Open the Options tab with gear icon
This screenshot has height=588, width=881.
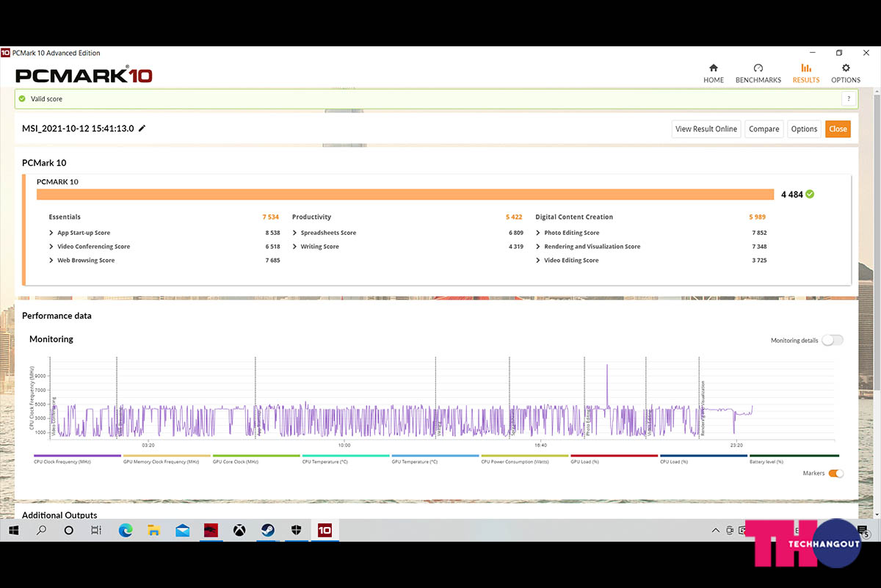pyautogui.click(x=846, y=73)
